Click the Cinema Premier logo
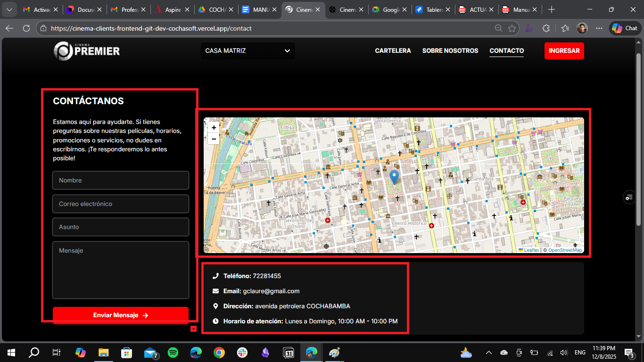The width and height of the screenshot is (644, 362). click(x=87, y=51)
